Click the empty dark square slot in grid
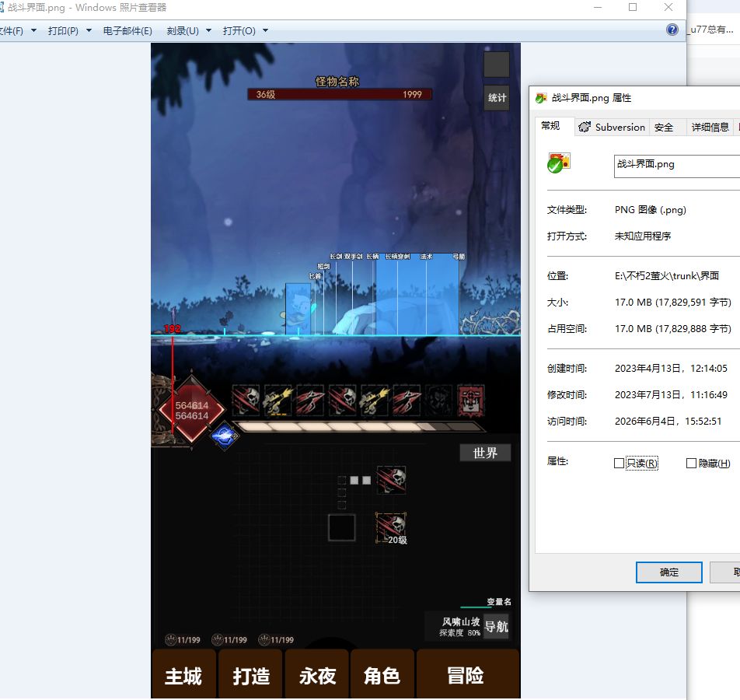Image resolution: width=740 pixels, height=700 pixels. click(342, 527)
